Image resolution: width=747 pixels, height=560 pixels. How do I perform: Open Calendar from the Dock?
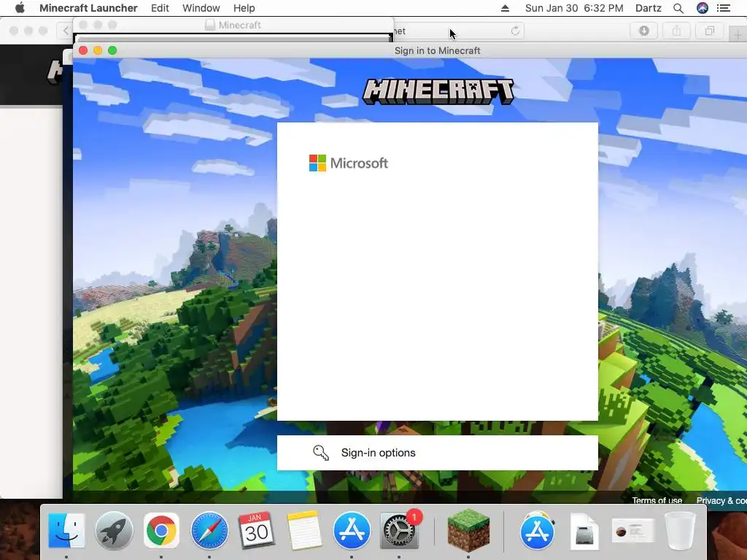click(256, 530)
